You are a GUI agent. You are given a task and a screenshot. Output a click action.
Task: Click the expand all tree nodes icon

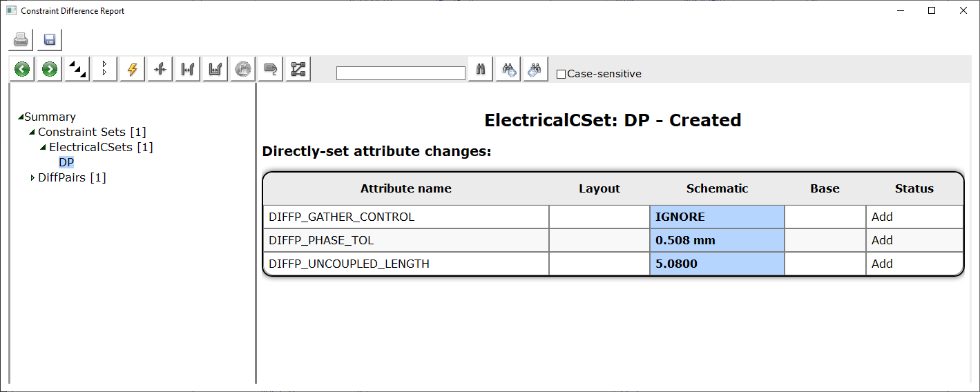tap(77, 69)
